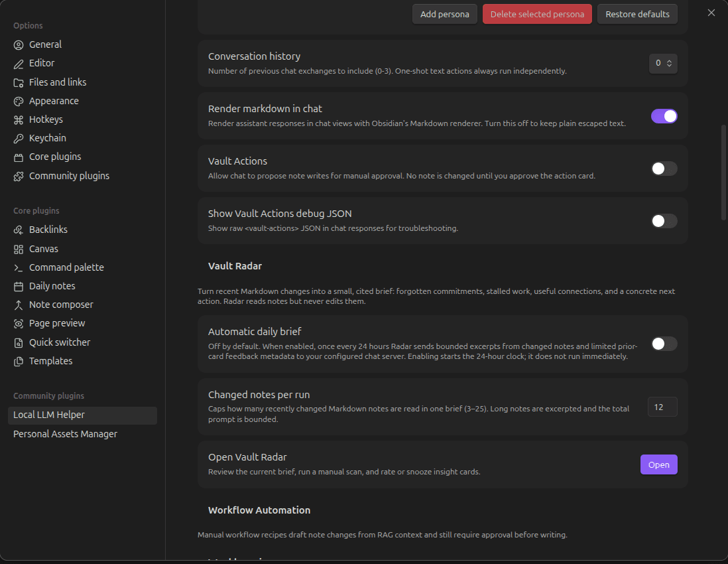The image size is (728, 564).
Task: Click the Conversation history title text
Action: point(254,56)
